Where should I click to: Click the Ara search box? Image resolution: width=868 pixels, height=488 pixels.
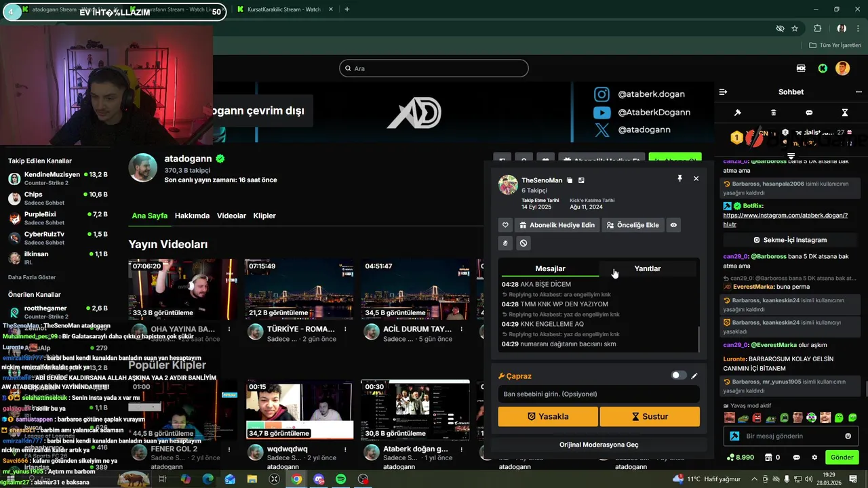click(x=434, y=68)
